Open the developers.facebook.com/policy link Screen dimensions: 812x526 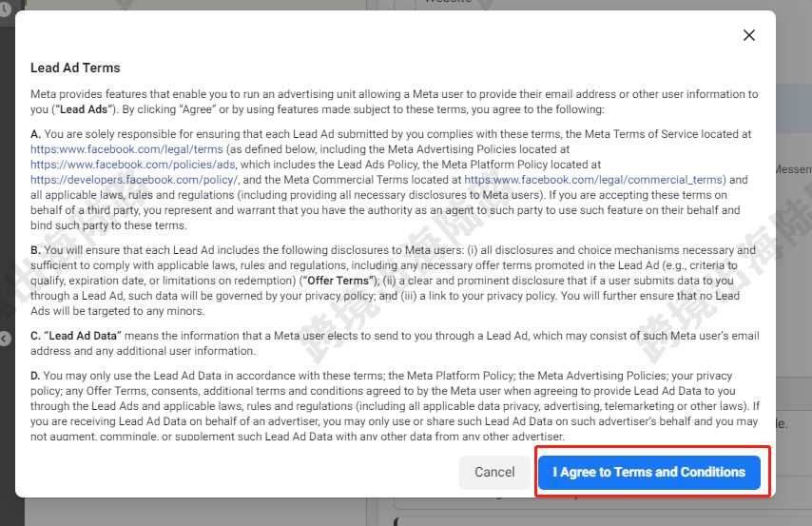(x=134, y=180)
